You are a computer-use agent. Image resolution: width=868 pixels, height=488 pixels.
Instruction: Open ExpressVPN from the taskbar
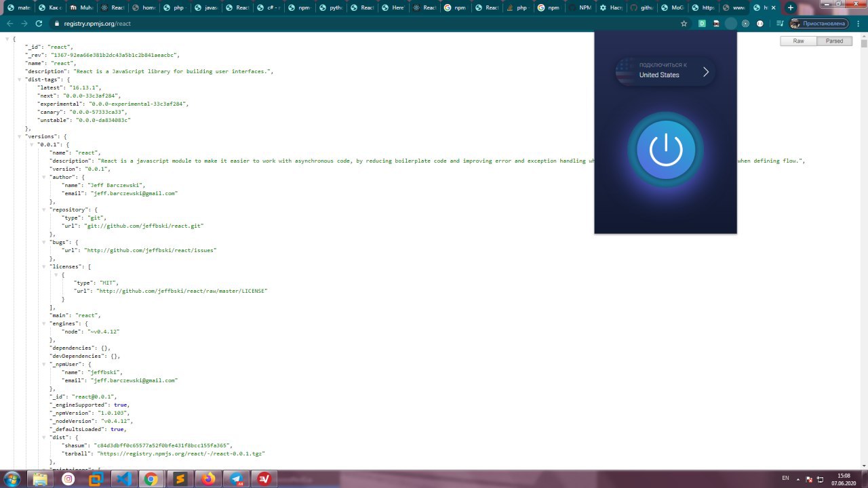[264, 479]
